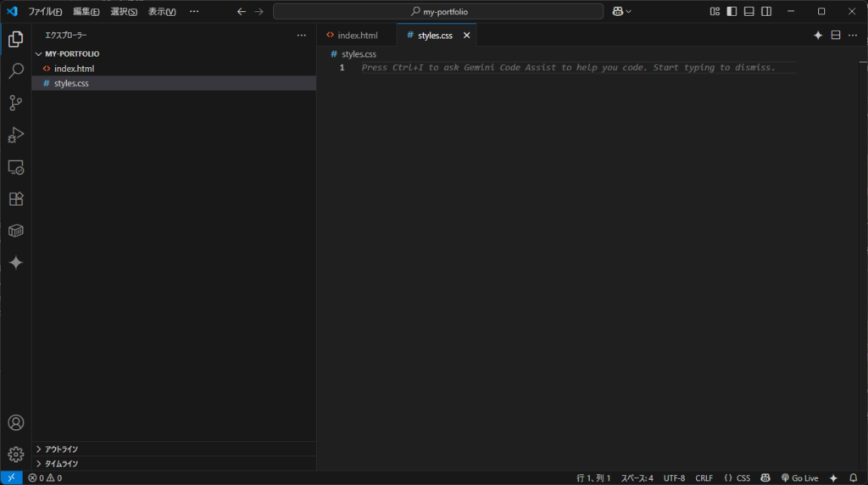Viewport: 868px width, 485px height.
Task: Open the Copilot chat icon in title bar
Action: click(618, 11)
